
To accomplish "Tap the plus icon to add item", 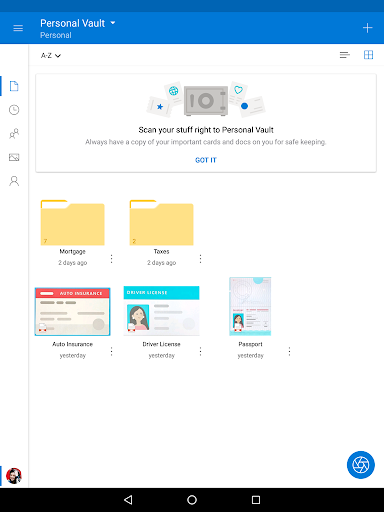I will click(x=367, y=28).
